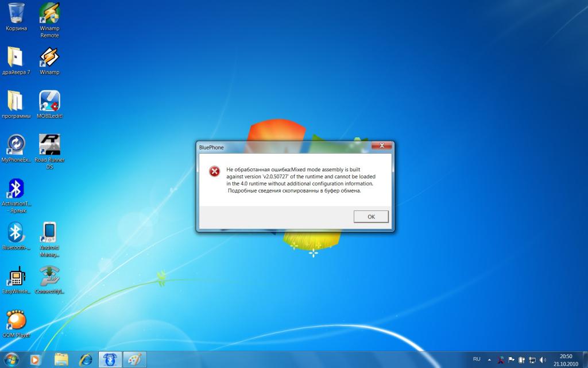The image size is (588, 368).
Task: Select the драйвера 7 folder
Action: click(16, 57)
